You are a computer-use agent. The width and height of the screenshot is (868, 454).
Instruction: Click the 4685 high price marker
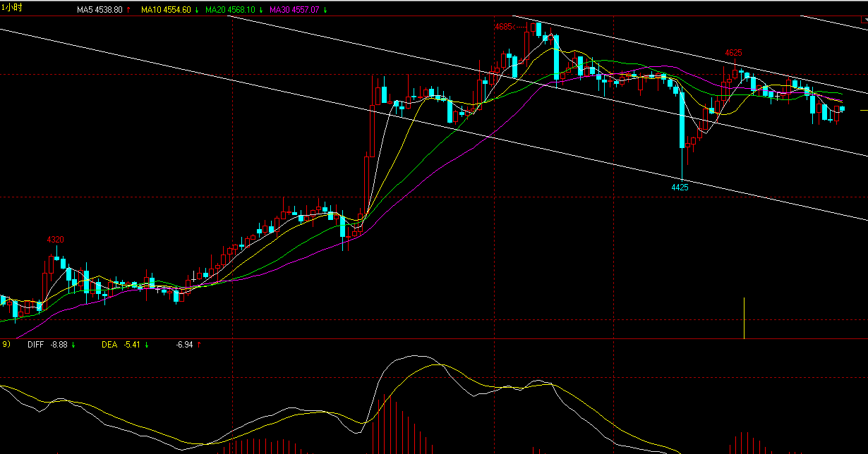coord(505,27)
